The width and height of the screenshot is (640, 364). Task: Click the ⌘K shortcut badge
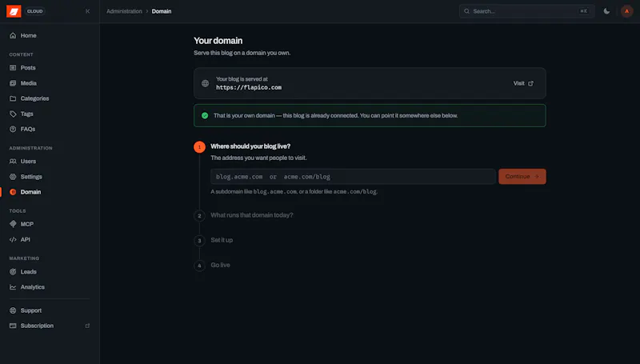coord(584,11)
